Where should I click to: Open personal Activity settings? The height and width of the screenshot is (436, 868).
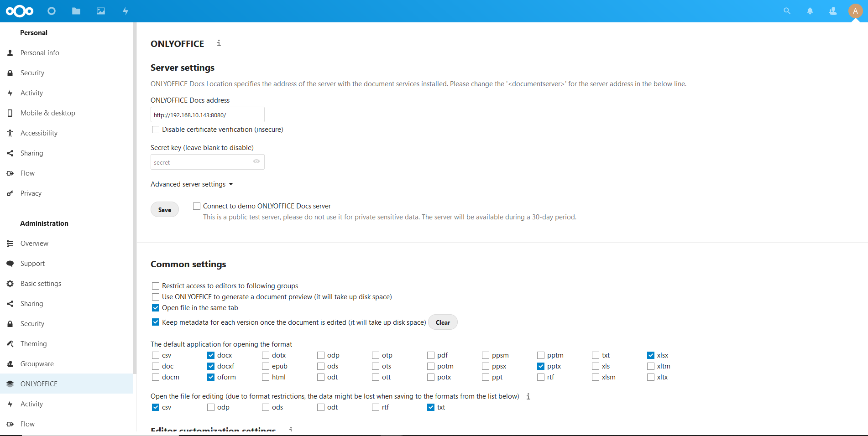click(x=67, y=93)
